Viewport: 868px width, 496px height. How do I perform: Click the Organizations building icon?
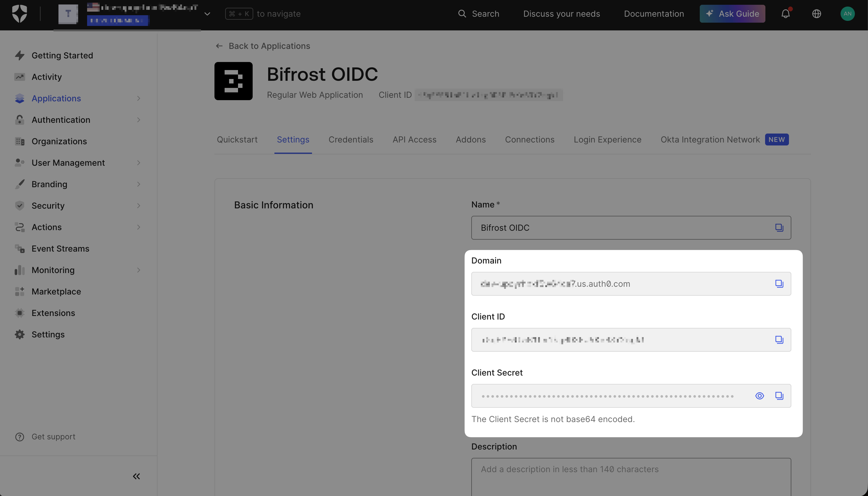(20, 141)
